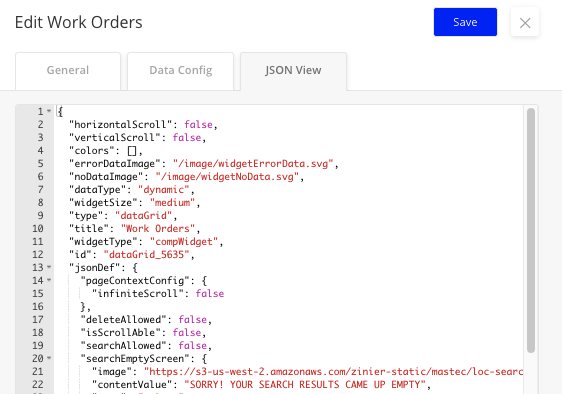The width and height of the screenshot is (562, 394).
Task: Click the empty colors array brackets
Action: pyautogui.click(x=132, y=151)
